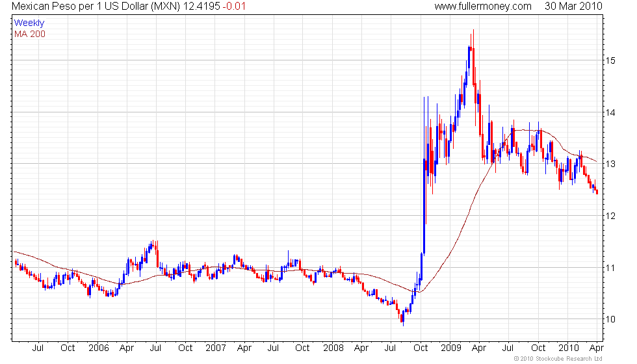Click the final red candle at chart's end
The height and width of the screenshot is (364, 637).
597,192
